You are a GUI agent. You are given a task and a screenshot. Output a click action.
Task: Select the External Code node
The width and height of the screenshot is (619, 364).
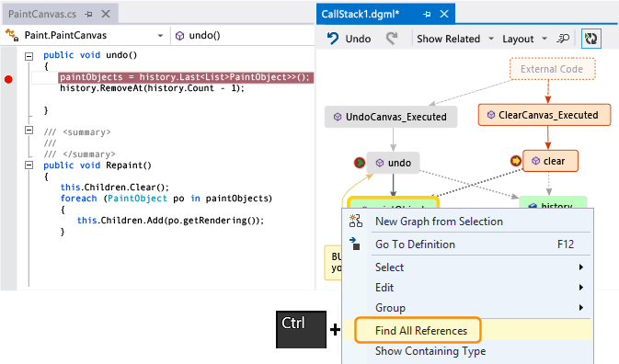coord(552,69)
